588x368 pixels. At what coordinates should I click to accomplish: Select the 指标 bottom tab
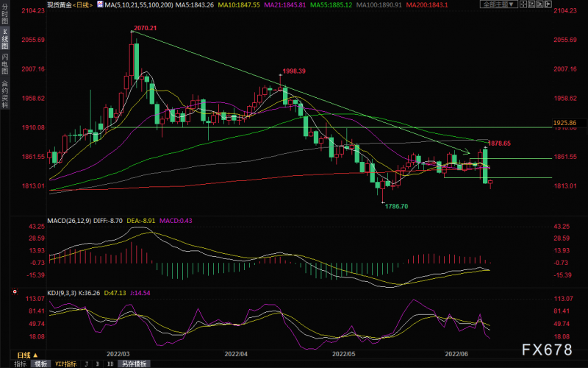[x=21, y=364]
